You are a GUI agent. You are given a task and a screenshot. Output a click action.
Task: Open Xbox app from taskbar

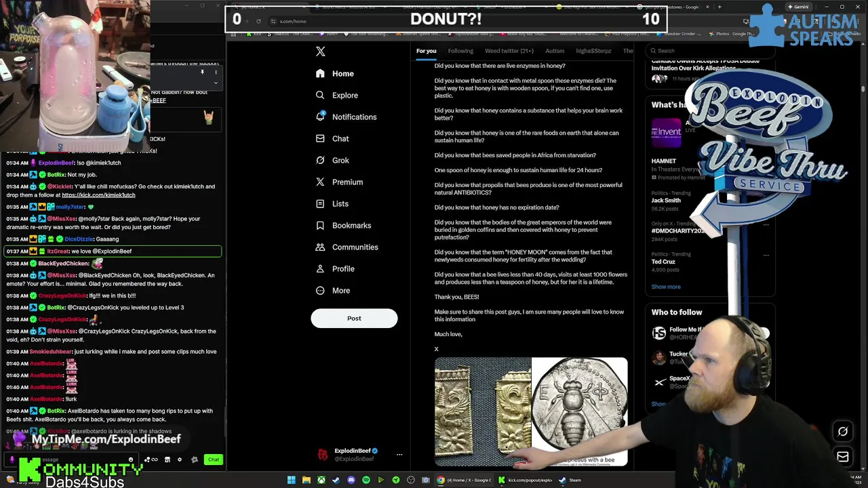coord(321,480)
